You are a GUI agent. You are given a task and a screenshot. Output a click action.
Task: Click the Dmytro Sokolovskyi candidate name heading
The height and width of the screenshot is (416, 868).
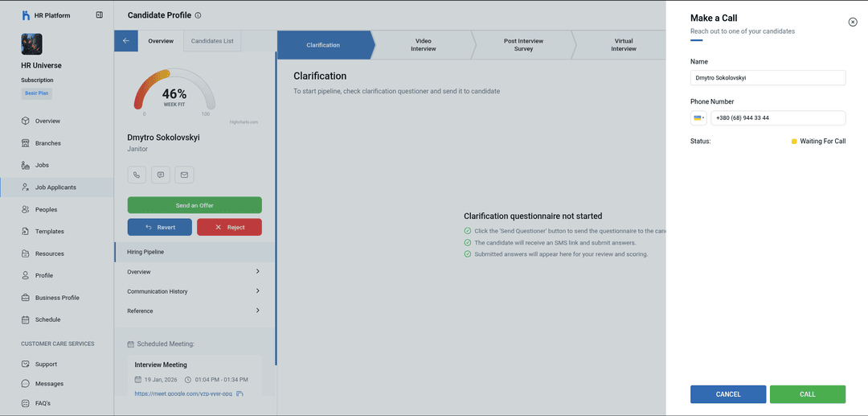(x=163, y=138)
